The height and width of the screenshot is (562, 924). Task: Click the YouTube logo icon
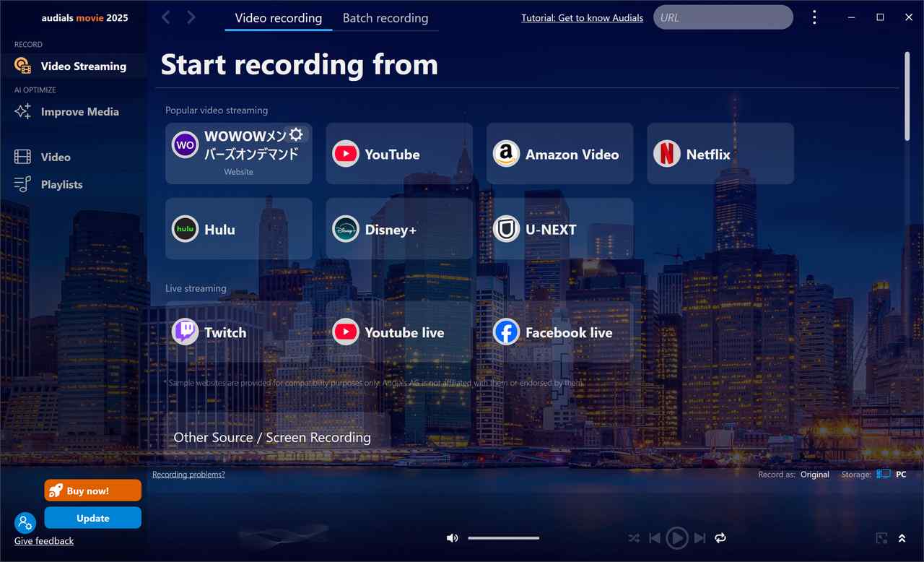[x=346, y=154]
